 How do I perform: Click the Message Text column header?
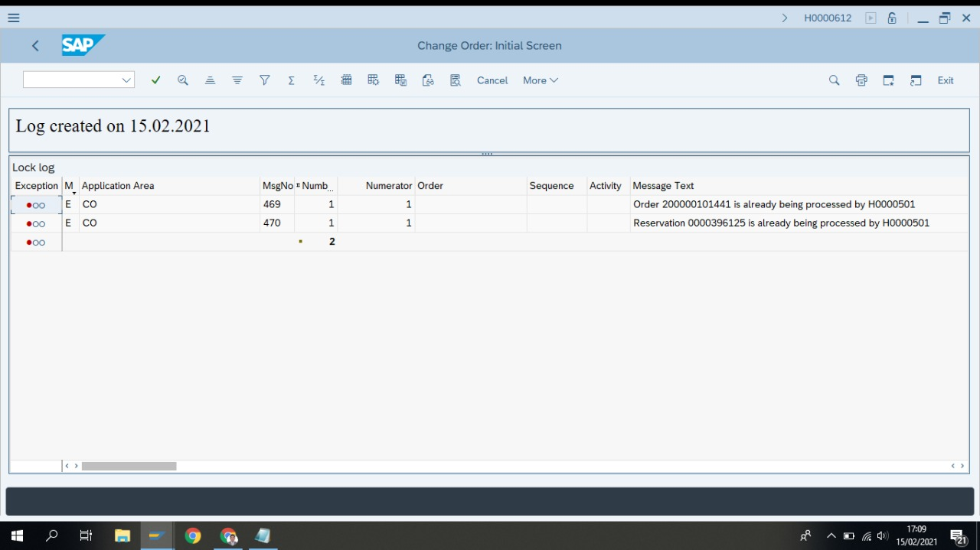(663, 186)
